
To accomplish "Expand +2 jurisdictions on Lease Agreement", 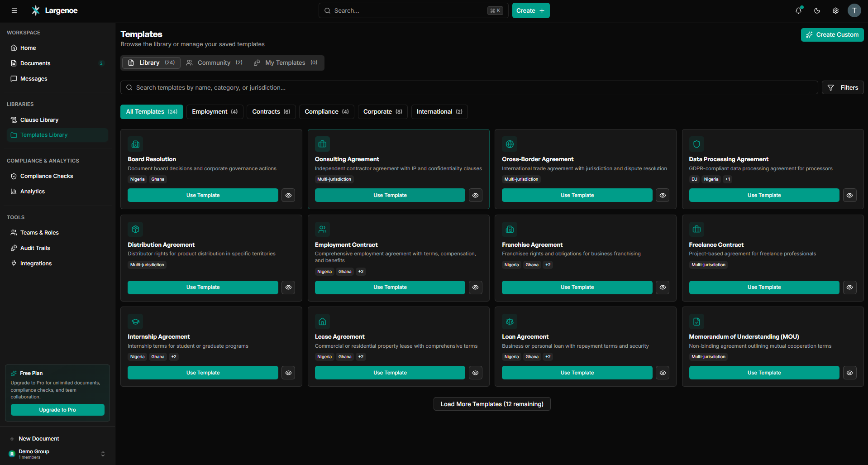I will 361,357.
